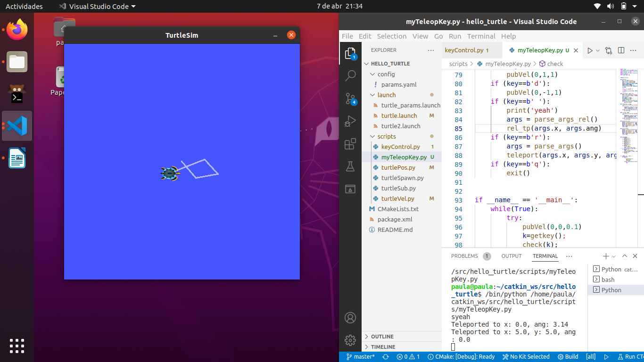Select the bash terminal in the list
The height and width of the screenshot is (362, 644).
pyautogui.click(x=616, y=280)
